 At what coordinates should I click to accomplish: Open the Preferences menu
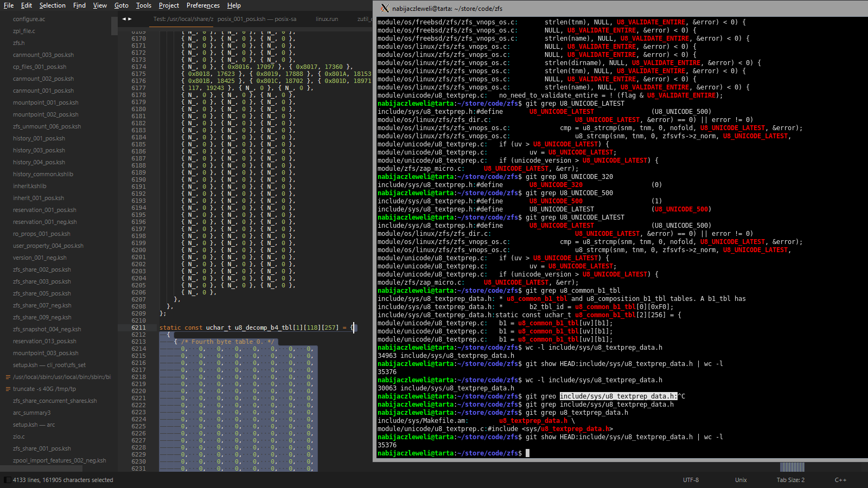tap(203, 5)
